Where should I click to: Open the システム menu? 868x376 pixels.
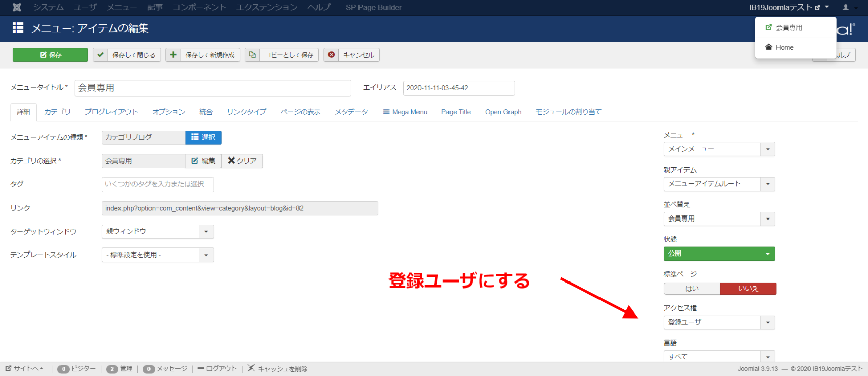48,7
